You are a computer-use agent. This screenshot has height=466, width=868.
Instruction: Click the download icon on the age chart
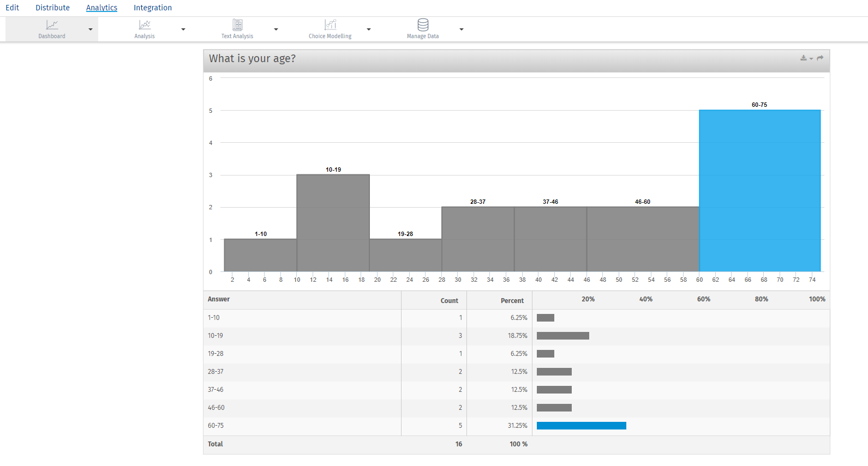pos(804,58)
